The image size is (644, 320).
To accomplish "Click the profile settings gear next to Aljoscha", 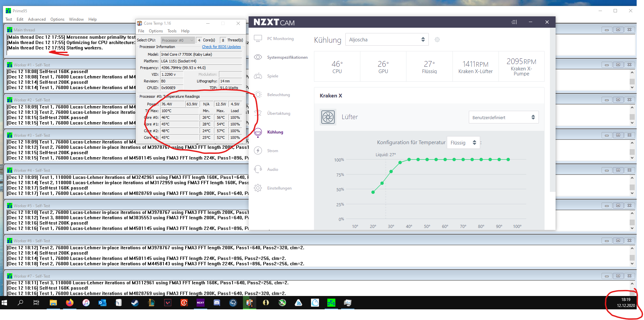I will [437, 40].
